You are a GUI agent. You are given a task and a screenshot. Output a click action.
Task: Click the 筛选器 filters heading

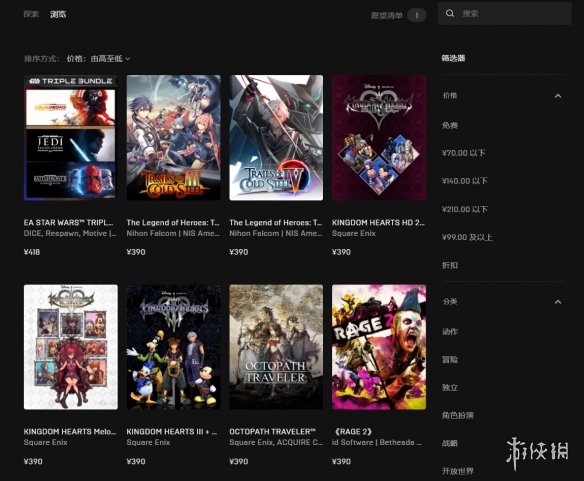pos(453,58)
